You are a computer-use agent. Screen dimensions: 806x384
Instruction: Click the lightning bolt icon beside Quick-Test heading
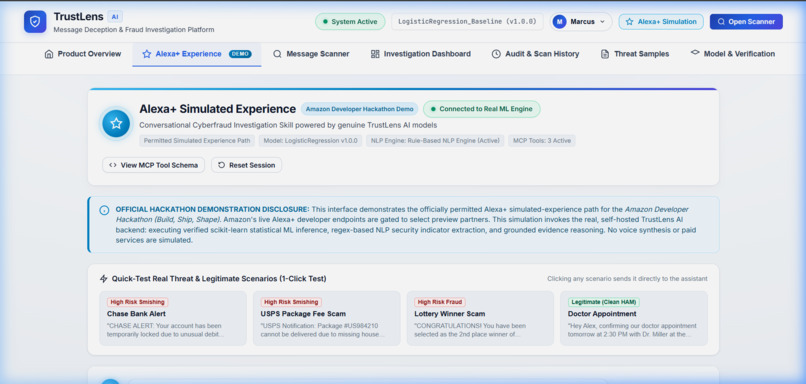point(104,279)
